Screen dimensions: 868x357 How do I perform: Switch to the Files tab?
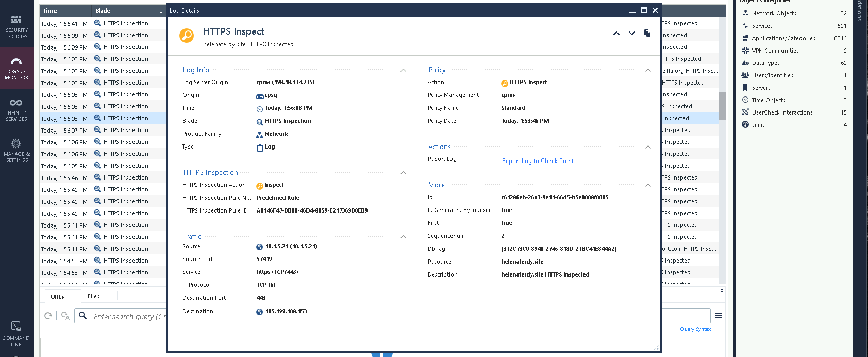93,296
